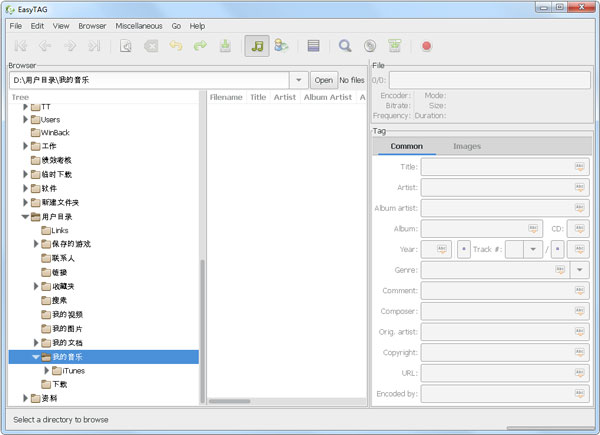The height and width of the screenshot is (435, 600).
Task: Click the Open button beside path
Action: coord(324,80)
